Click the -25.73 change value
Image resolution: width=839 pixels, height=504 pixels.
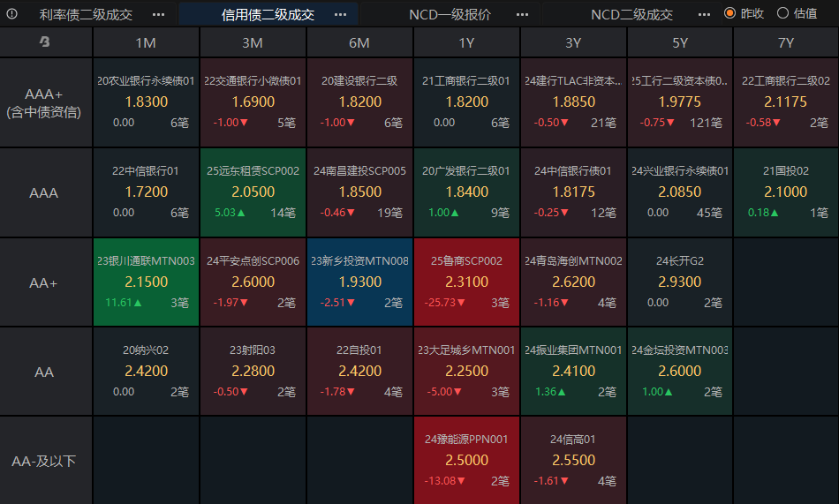coord(444,303)
